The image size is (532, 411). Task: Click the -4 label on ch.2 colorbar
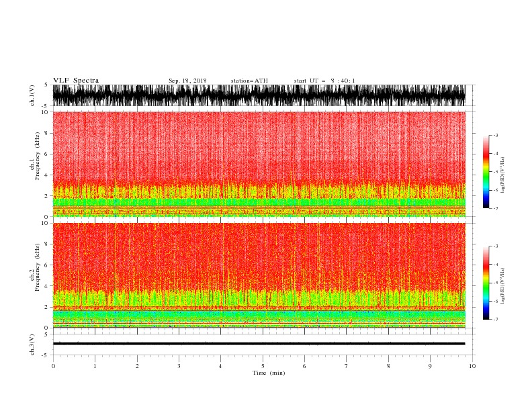coord(495,265)
